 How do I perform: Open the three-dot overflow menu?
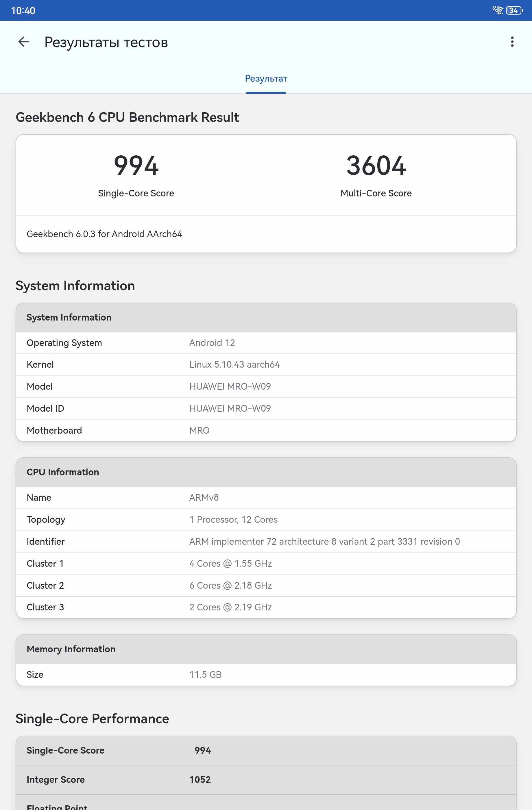(512, 42)
